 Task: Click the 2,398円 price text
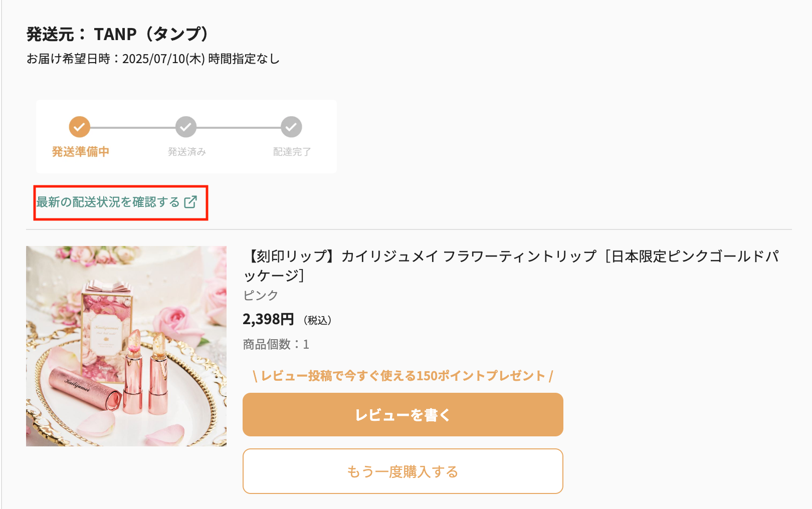(268, 319)
